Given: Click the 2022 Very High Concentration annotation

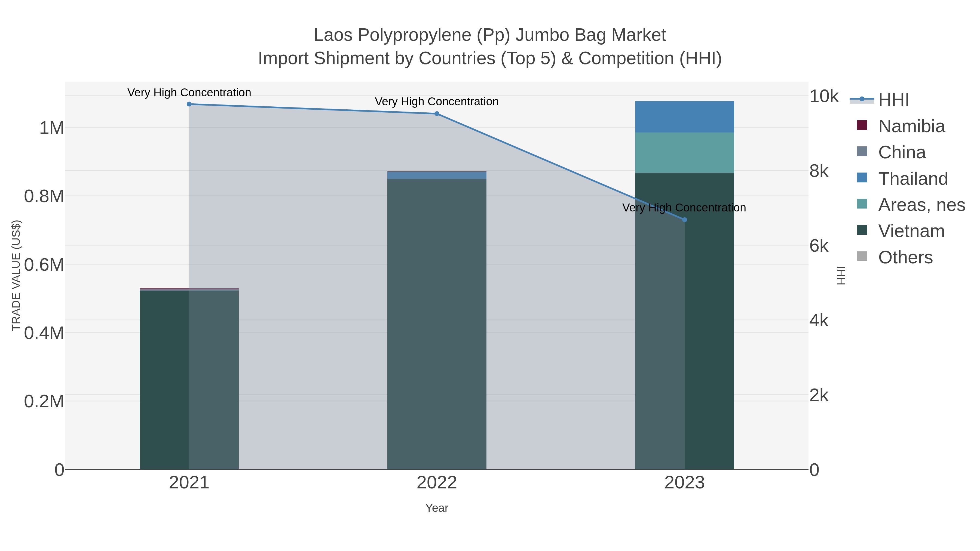Looking at the screenshot, I should (x=437, y=101).
